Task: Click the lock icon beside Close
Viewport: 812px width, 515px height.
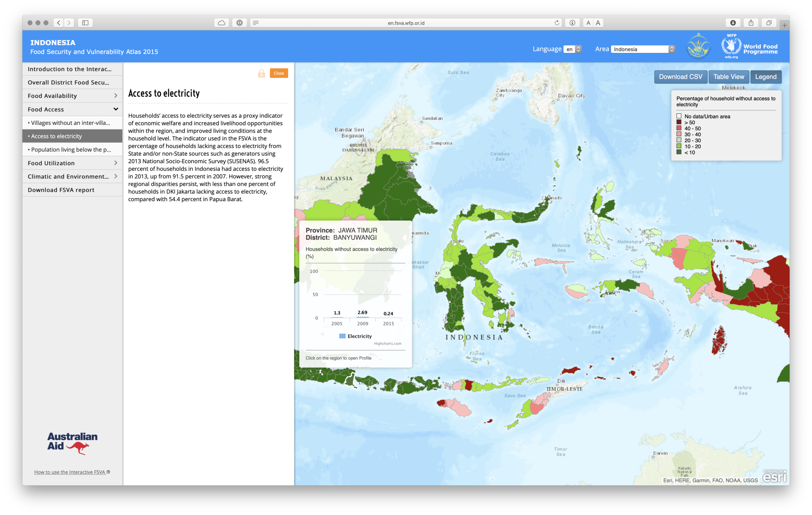Action: coord(261,73)
